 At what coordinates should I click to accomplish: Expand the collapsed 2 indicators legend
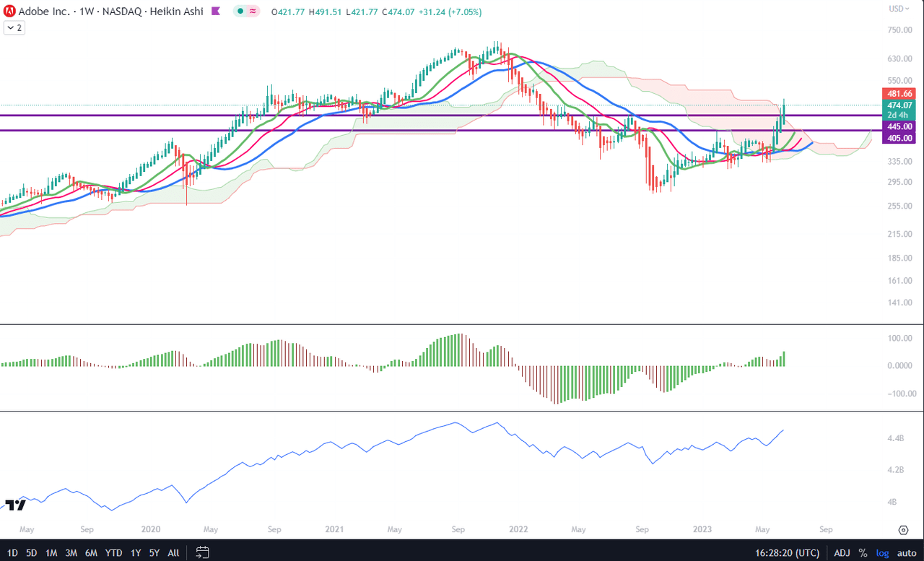(14, 27)
